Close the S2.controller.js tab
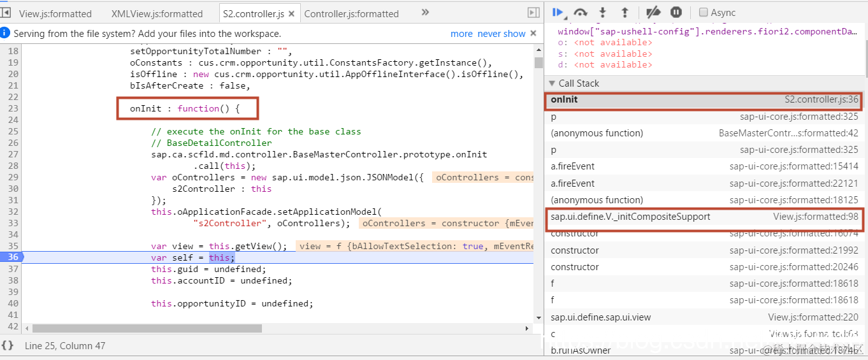 click(x=291, y=13)
